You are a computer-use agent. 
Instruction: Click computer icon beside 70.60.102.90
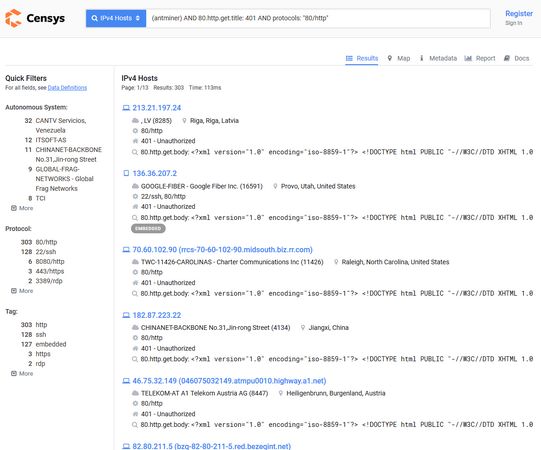(x=126, y=250)
